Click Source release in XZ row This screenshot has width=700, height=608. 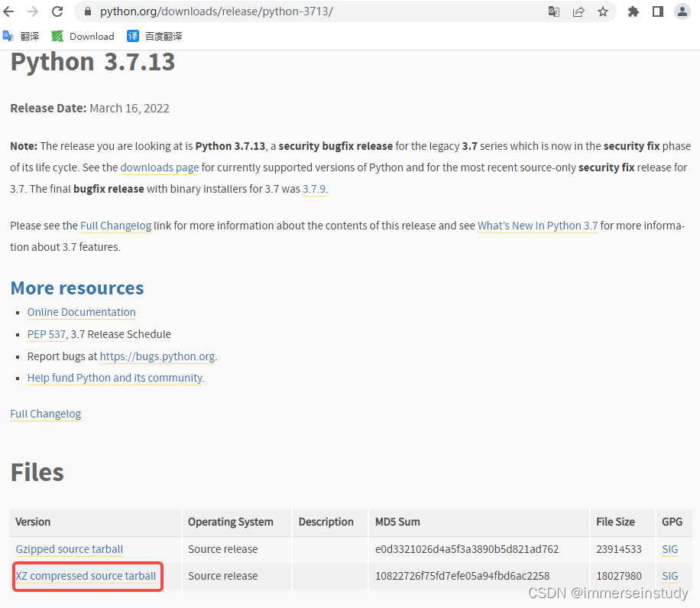tap(223, 576)
